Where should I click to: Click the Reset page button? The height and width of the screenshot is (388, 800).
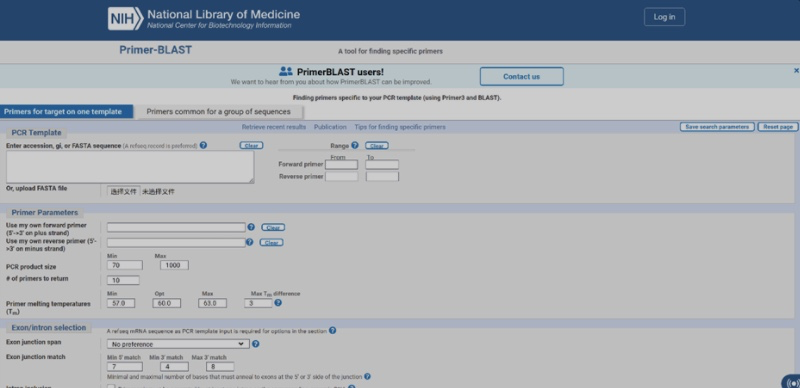(778, 127)
